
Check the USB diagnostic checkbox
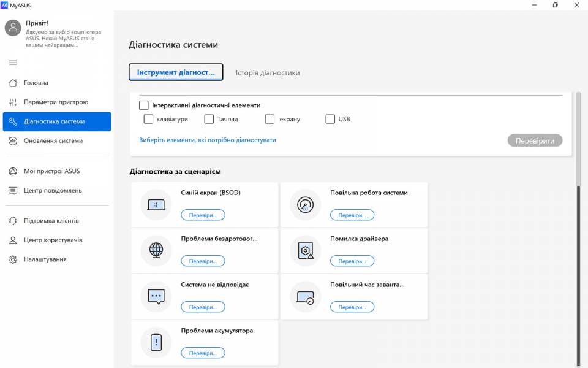click(x=331, y=119)
